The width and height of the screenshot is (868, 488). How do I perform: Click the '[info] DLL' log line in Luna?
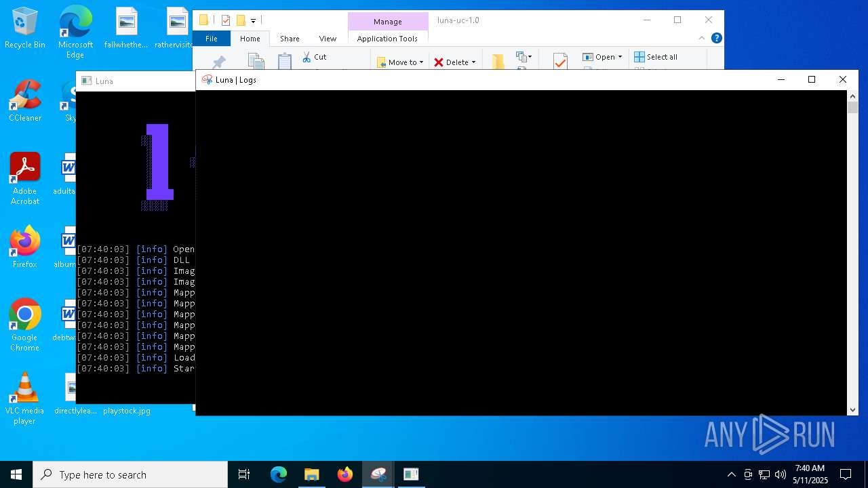[136, 260]
